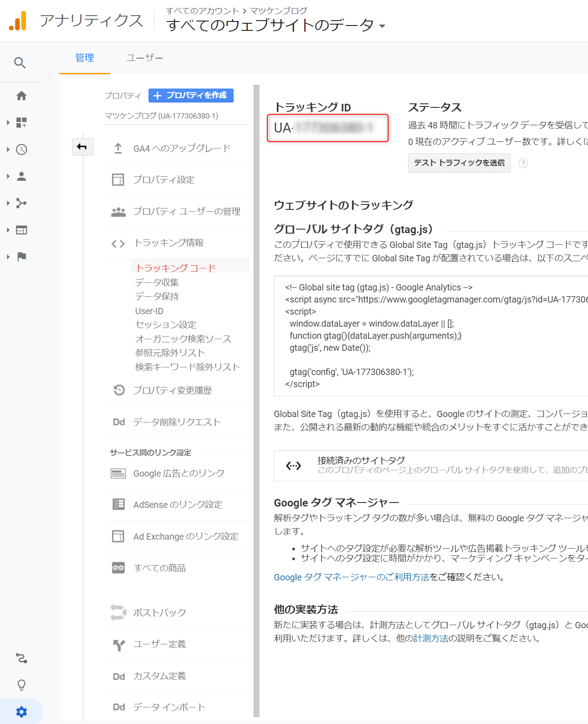This screenshot has width=588, height=724.
Task: Click the ウェブサイトのトラッキング heading
Action: (344, 205)
